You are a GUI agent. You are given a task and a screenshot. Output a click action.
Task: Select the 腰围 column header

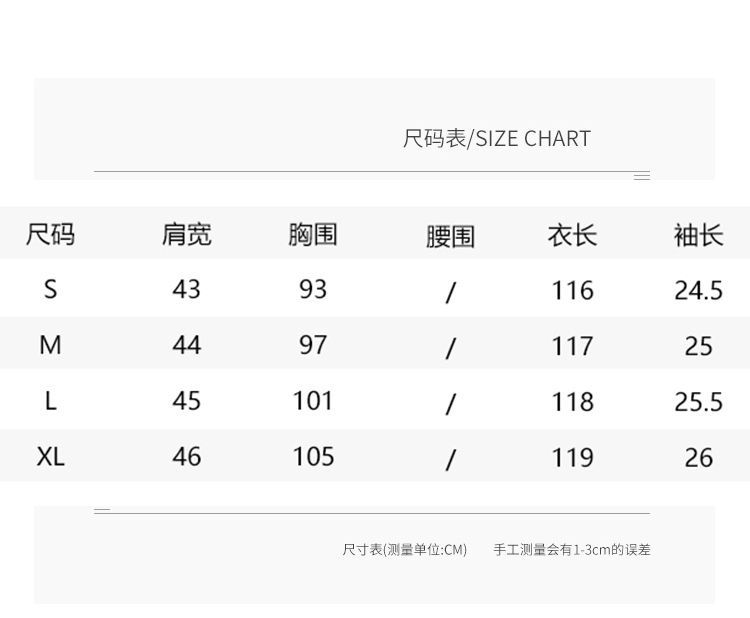coord(450,237)
